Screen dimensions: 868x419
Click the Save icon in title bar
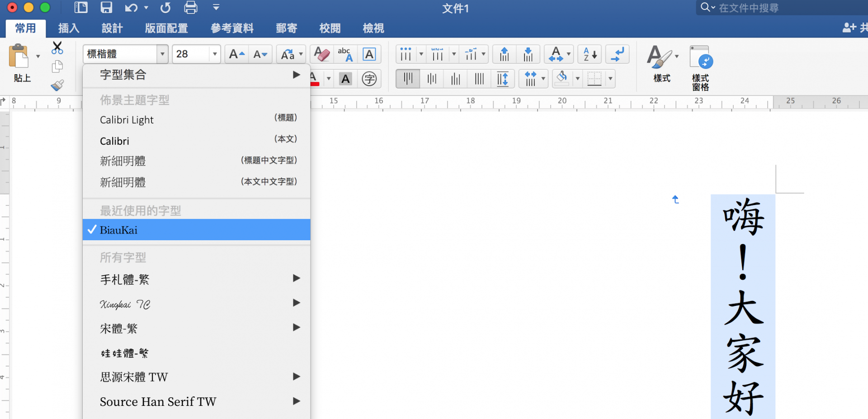pos(106,8)
